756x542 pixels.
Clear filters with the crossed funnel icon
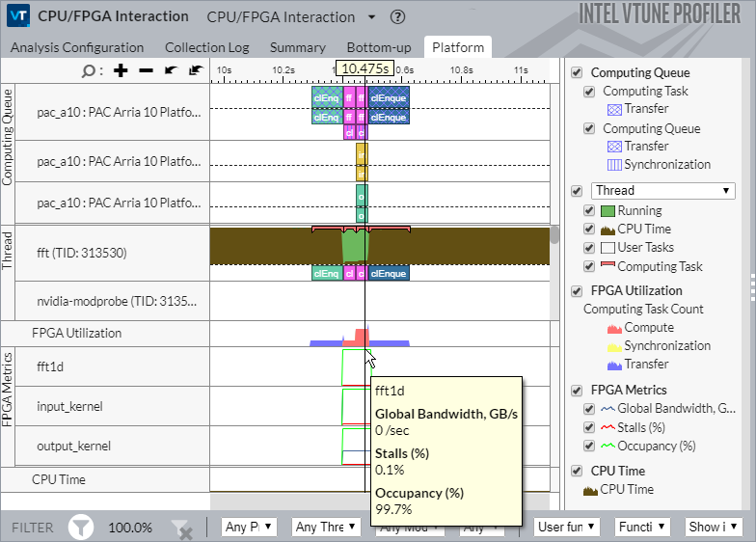coord(180,528)
